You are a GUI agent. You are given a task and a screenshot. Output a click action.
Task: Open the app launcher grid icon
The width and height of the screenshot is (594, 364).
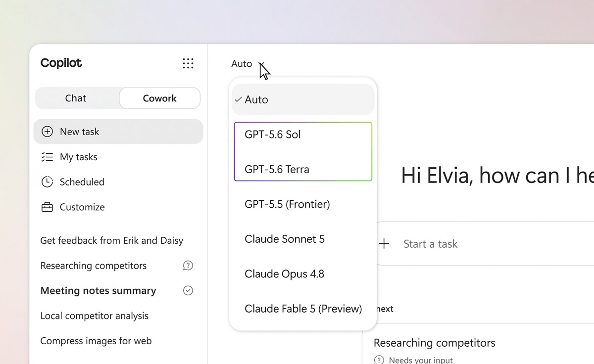188,63
